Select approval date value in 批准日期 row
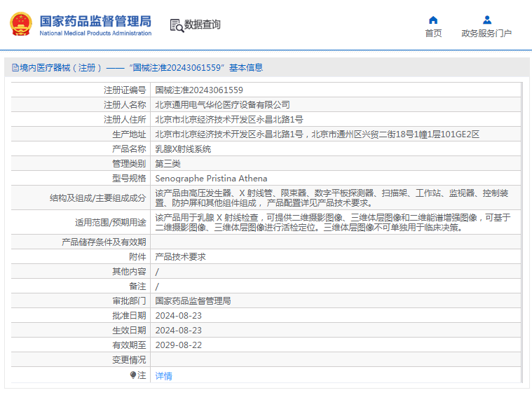532x395 pixels. (x=179, y=316)
